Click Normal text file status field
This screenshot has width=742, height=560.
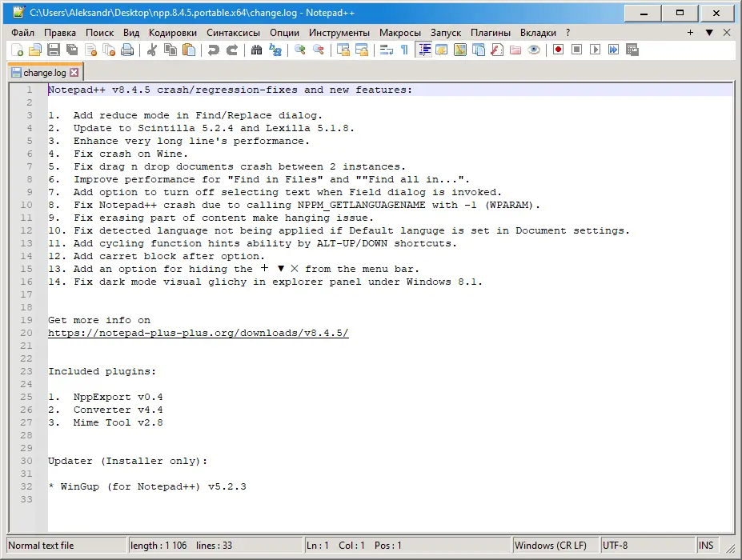pos(66,546)
